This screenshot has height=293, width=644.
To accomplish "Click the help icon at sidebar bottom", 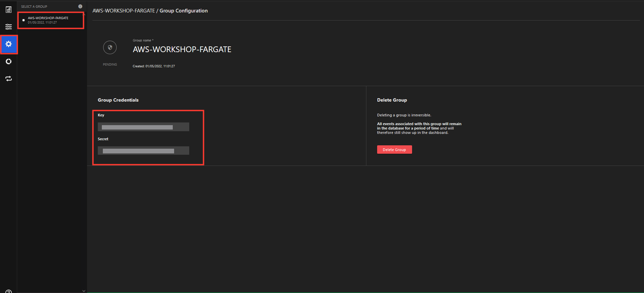I will click(9, 291).
